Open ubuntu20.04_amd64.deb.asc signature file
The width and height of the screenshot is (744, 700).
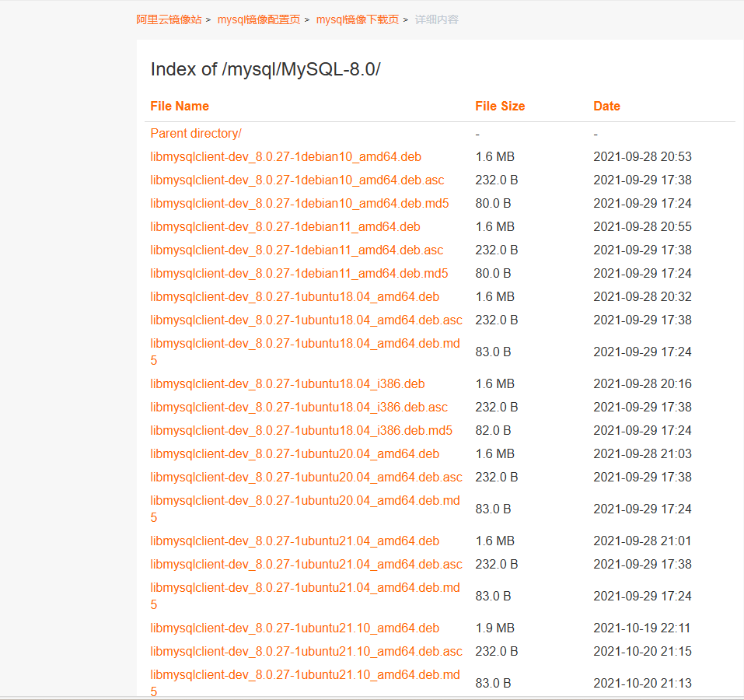click(306, 477)
